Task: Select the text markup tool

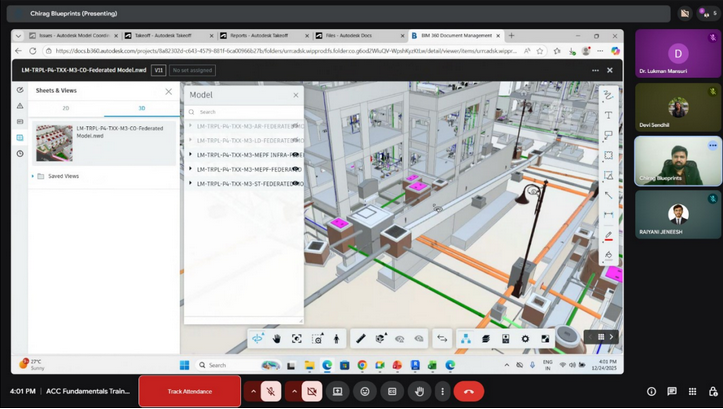Action: pyautogui.click(x=608, y=116)
